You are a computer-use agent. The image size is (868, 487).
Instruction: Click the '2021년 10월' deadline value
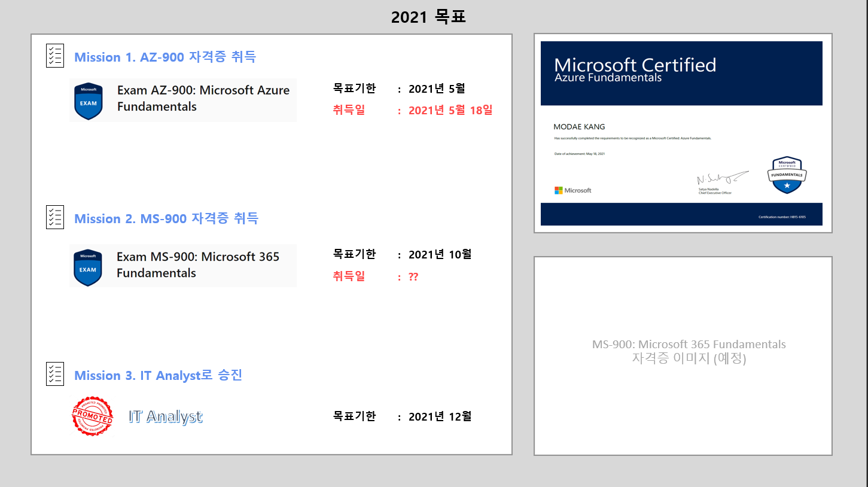440,254
